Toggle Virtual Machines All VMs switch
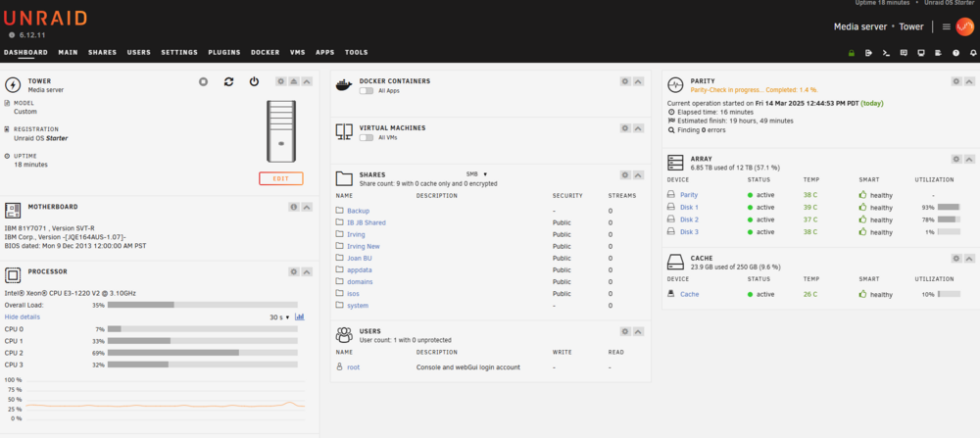Viewport: 980px width, 438px height. tap(367, 137)
